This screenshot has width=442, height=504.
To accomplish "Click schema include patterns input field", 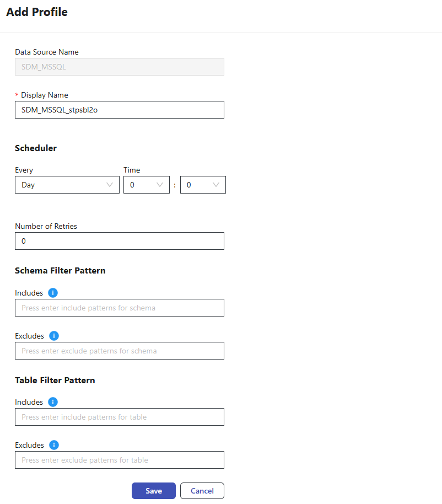I will 119,308.
